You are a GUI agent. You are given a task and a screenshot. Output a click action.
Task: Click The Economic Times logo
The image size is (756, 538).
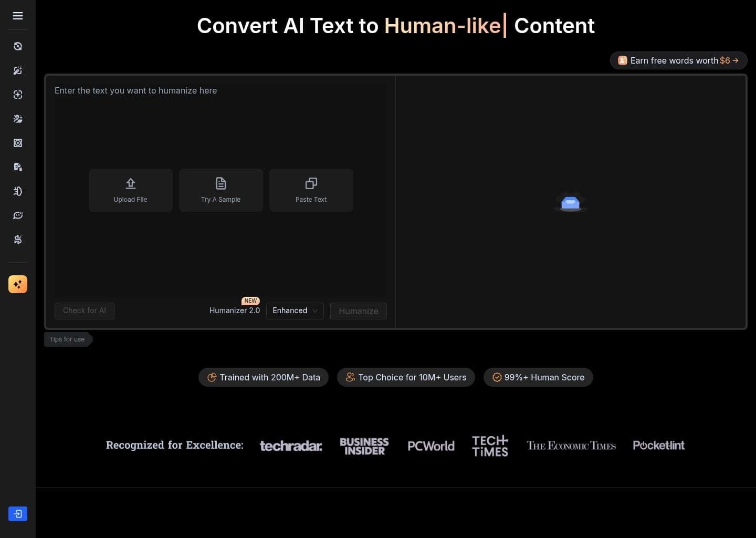click(571, 446)
